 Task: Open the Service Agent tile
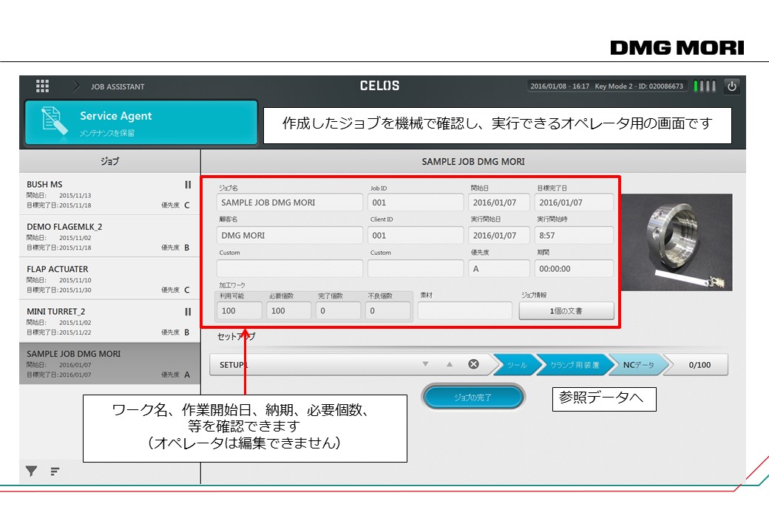(x=141, y=123)
